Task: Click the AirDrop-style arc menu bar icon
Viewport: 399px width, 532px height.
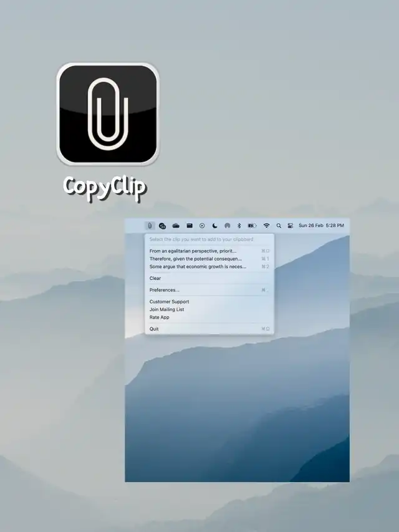Action: click(x=227, y=225)
